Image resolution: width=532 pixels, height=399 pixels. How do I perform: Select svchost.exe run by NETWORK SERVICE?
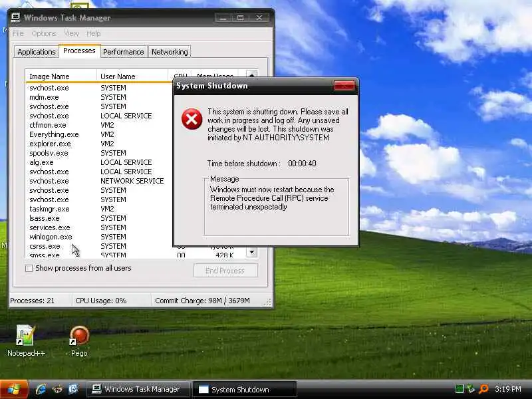98,181
